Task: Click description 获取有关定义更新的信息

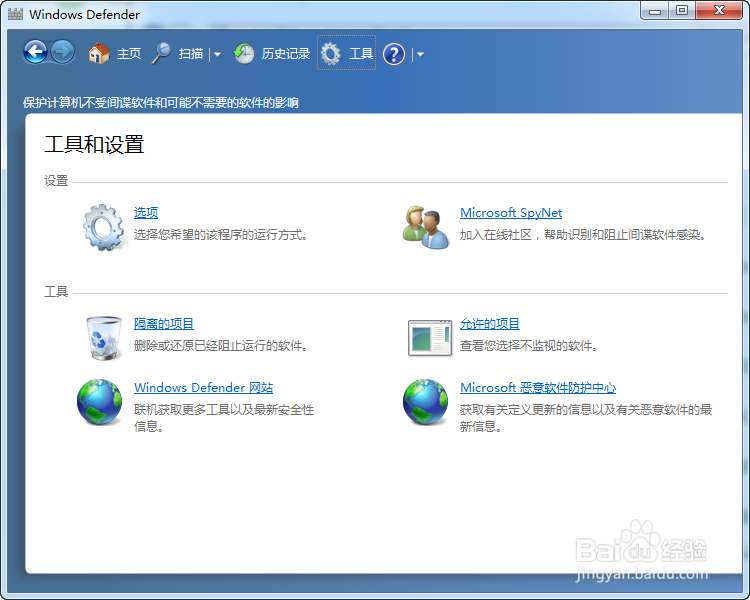Action: (x=586, y=418)
